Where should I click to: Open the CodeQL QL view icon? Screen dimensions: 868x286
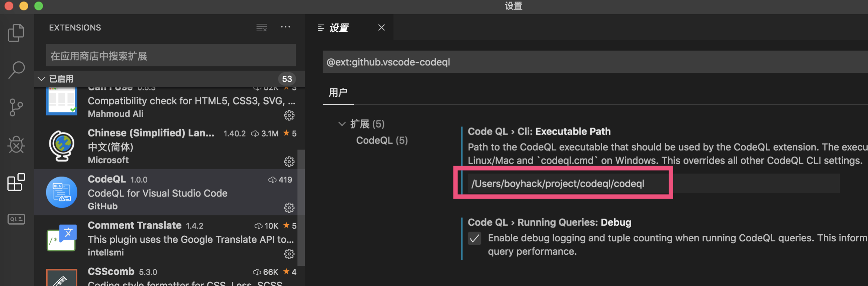point(16,219)
